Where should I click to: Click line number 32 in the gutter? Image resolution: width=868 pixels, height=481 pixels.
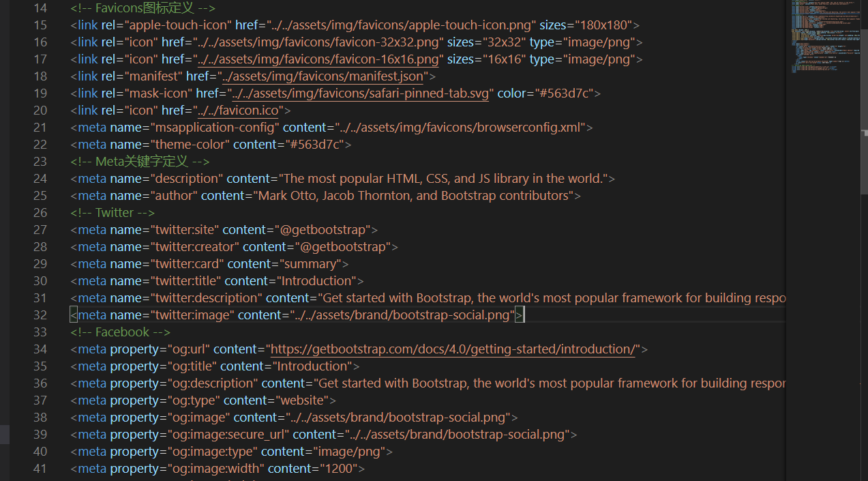(40, 315)
